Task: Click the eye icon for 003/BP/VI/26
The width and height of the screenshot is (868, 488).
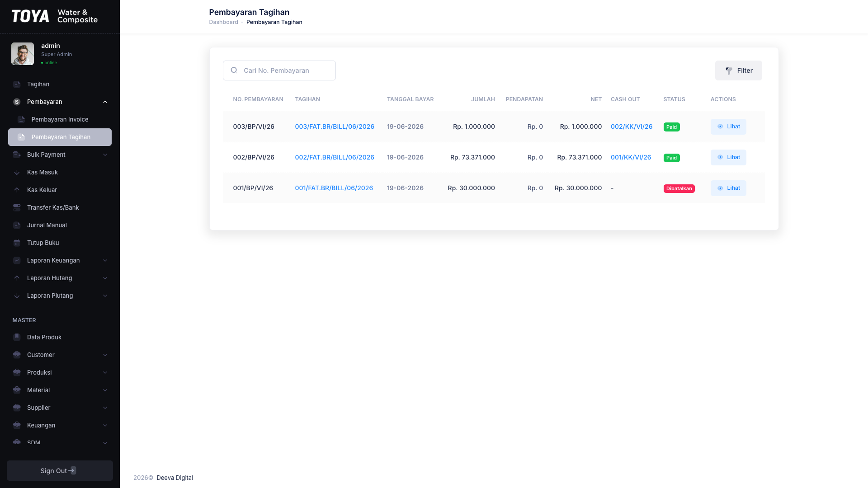Action: (x=720, y=127)
